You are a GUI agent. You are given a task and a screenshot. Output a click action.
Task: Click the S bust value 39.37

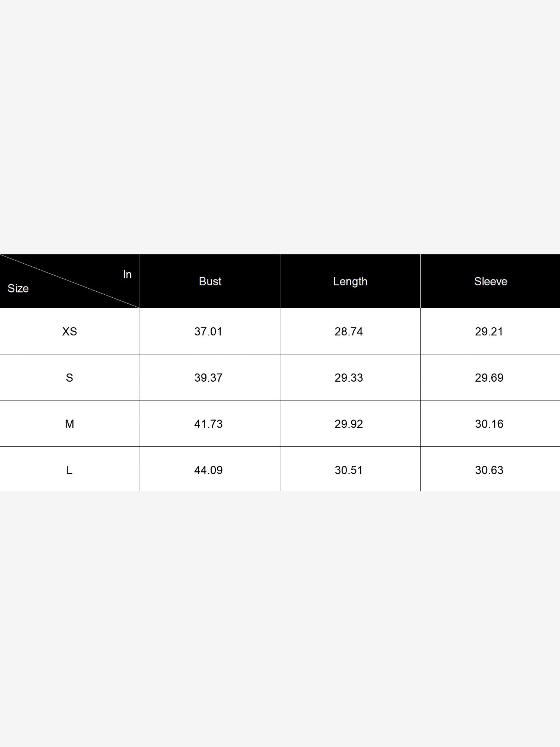[x=208, y=378]
